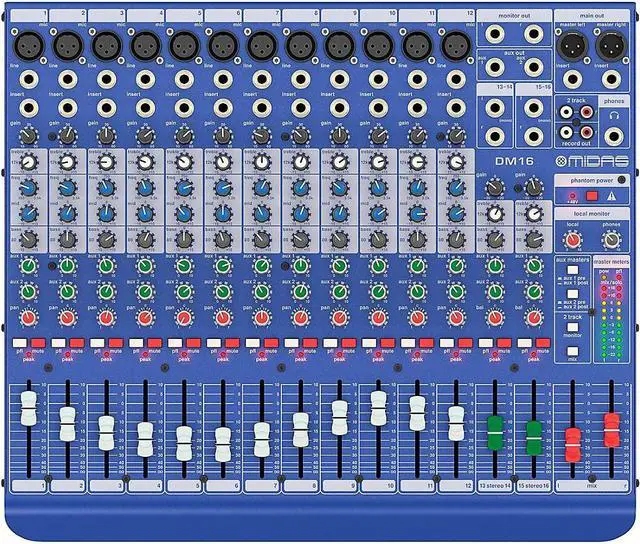Viewport: 640px width, 544px height.
Task: Click the channel 6 aux 1 knob
Action: tap(223, 266)
